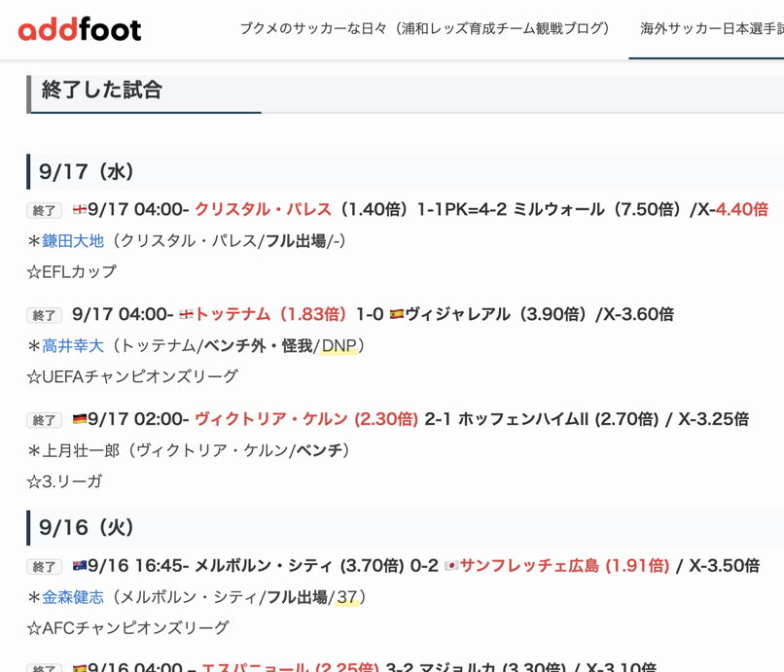784x672 pixels.
Task: Click Spain flag before ヴィジャレアル
Action: pyautogui.click(x=397, y=314)
